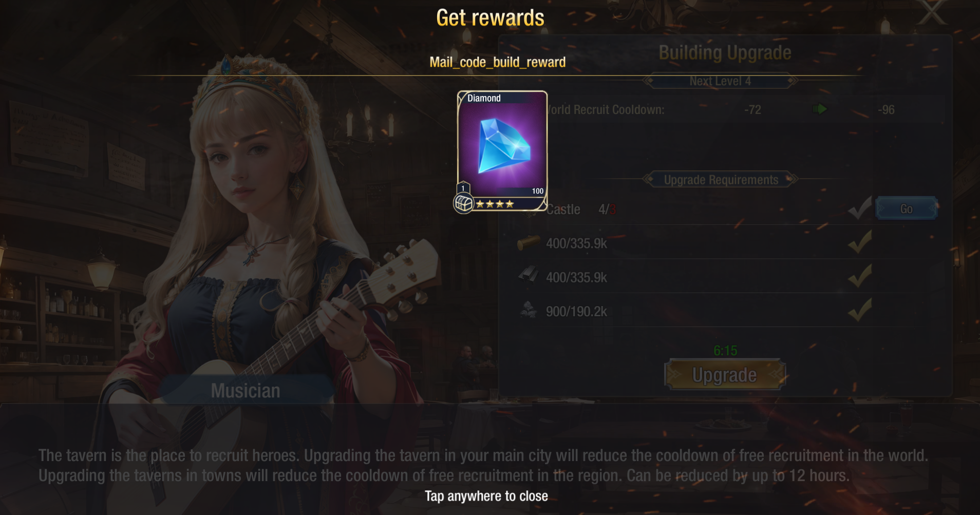Click the Mail_code_build_reward title

tap(498, 62)
